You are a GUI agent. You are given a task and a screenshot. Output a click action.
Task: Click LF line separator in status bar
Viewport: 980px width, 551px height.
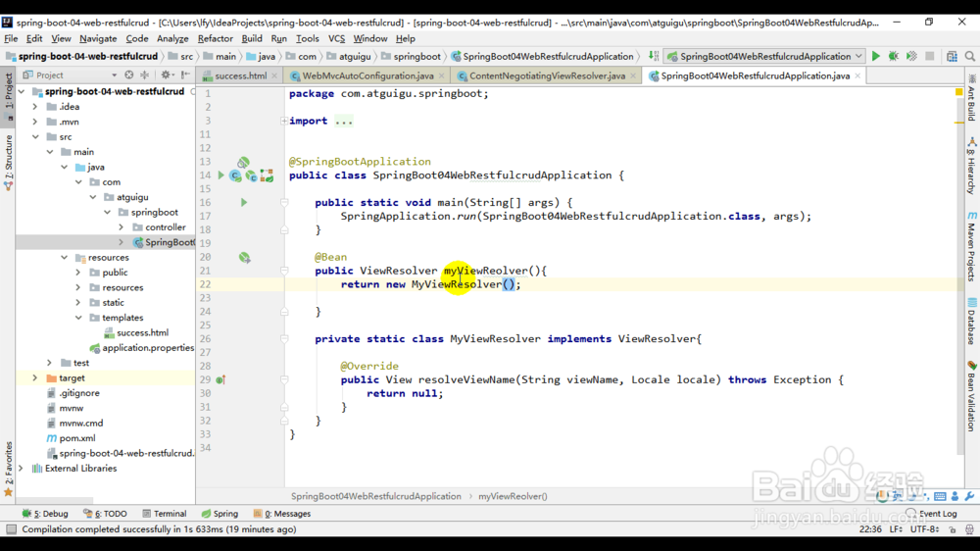point(897,529)
